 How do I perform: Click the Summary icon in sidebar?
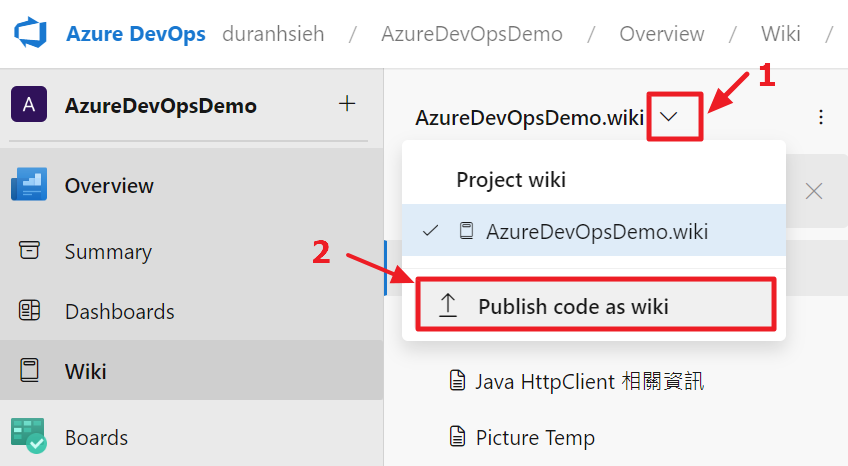(x=29, y=250)
